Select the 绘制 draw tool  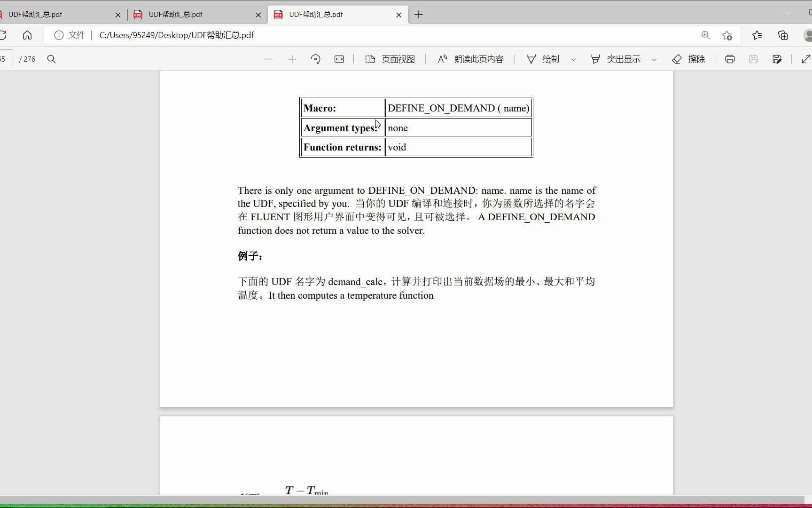[x=543, y=59]
